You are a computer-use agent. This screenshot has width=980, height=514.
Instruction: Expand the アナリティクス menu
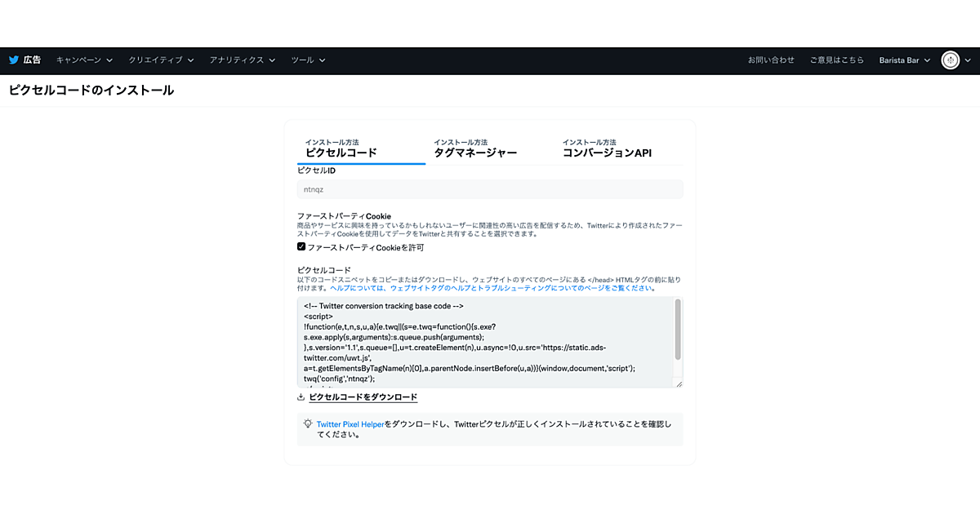(x=242, y=60)
